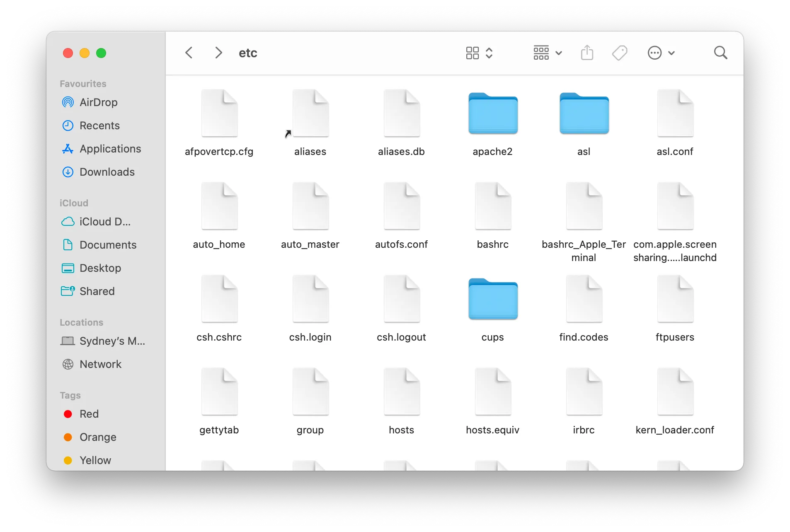Select the Red tag
This screenshot has height=532, width=790.
89,414
